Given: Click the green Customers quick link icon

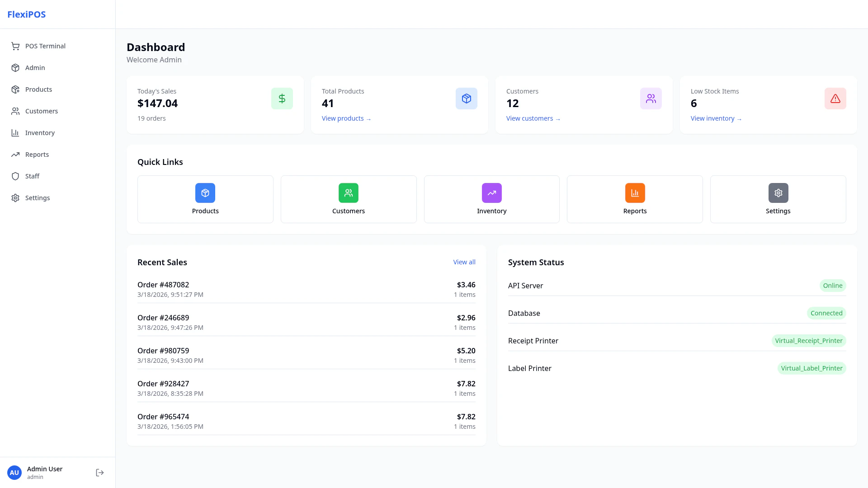Looking at the screenshot, I should 348,193.
